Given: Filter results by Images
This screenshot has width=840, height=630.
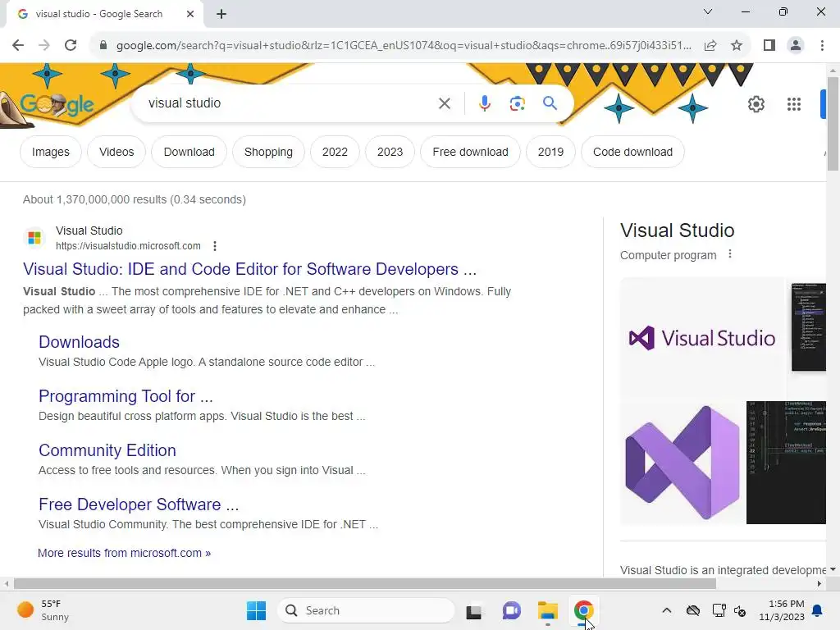Looking at the screenshot, I should pyautogui.click(x=50, y=152).
